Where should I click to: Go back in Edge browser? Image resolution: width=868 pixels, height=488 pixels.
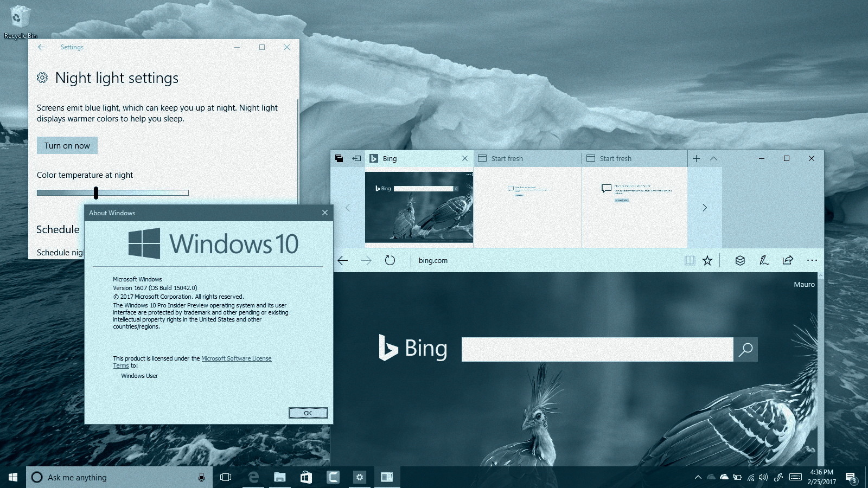pyautogui.click(x=343, y=260)
